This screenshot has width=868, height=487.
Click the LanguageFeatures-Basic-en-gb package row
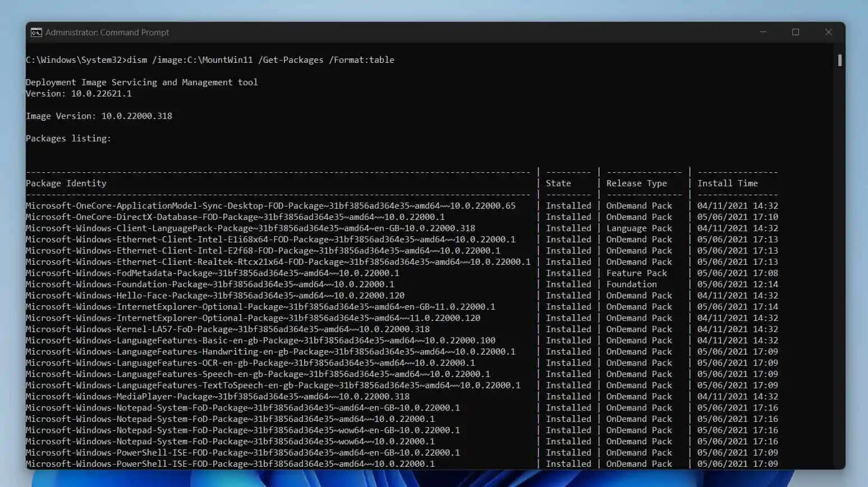pyautogui.click(x=402, y=341)
